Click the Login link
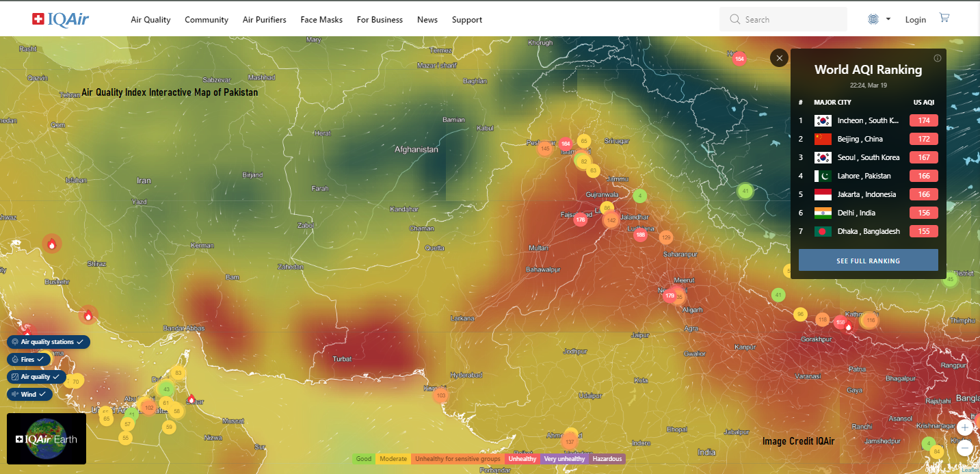This screenshot has width=980, height=474. (916, 20)
